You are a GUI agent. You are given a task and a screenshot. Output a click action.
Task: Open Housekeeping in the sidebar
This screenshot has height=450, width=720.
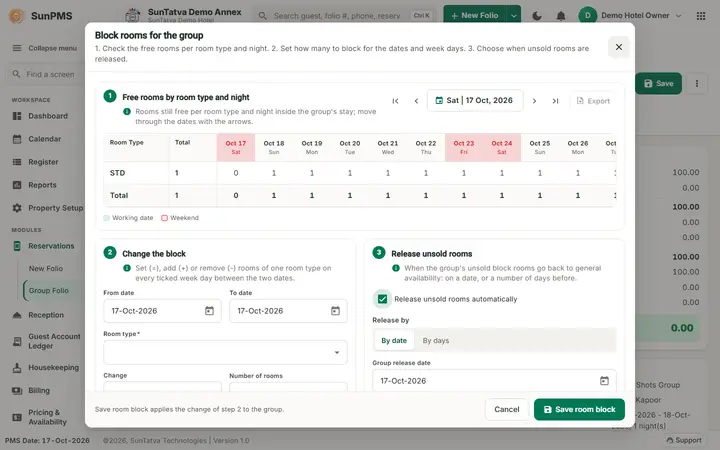click(x=44, y=368)
